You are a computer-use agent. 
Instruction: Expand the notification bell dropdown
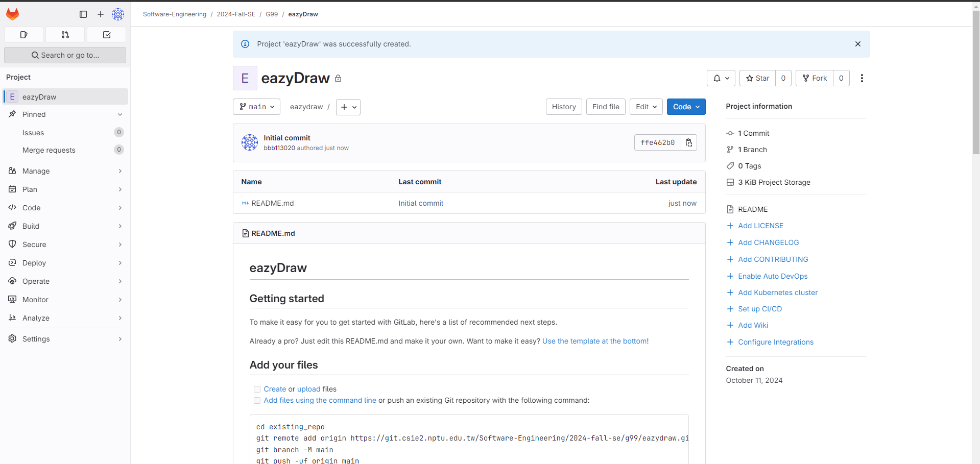(721, 78)
